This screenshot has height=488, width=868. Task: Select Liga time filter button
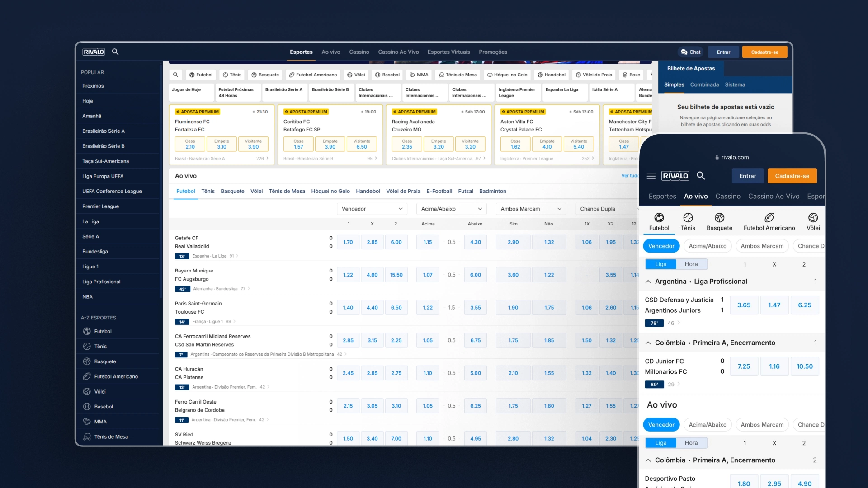[660, 264]
